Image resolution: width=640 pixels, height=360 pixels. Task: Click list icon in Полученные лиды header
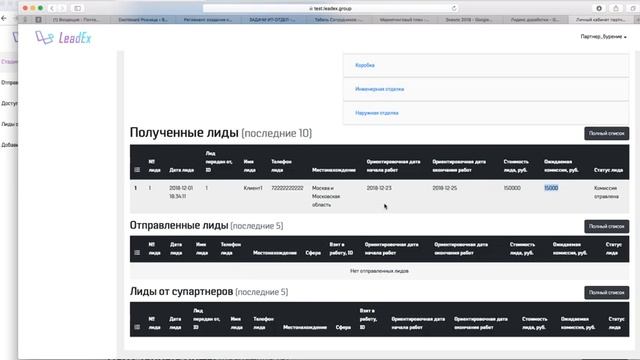click(x=137, y=170)
